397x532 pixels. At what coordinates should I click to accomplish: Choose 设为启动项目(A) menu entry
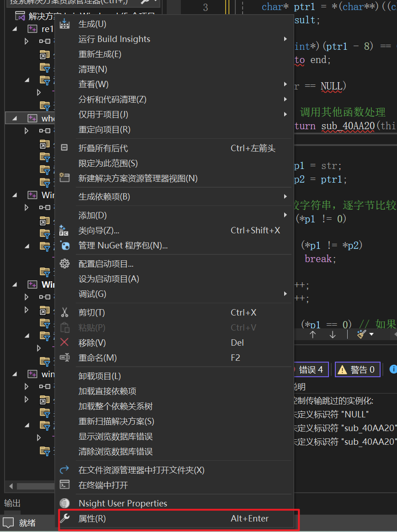pyautogui.click(x=109, y=279)
